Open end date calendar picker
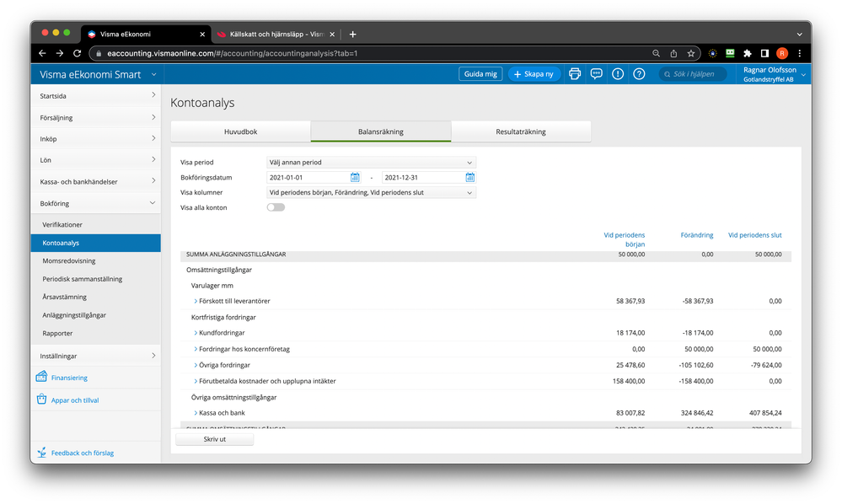Image resolution: width=842 pixels, height=504 pixels. 469,177
